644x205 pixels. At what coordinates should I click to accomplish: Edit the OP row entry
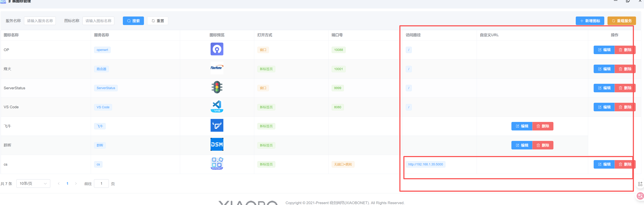click(x=604, y=50)
